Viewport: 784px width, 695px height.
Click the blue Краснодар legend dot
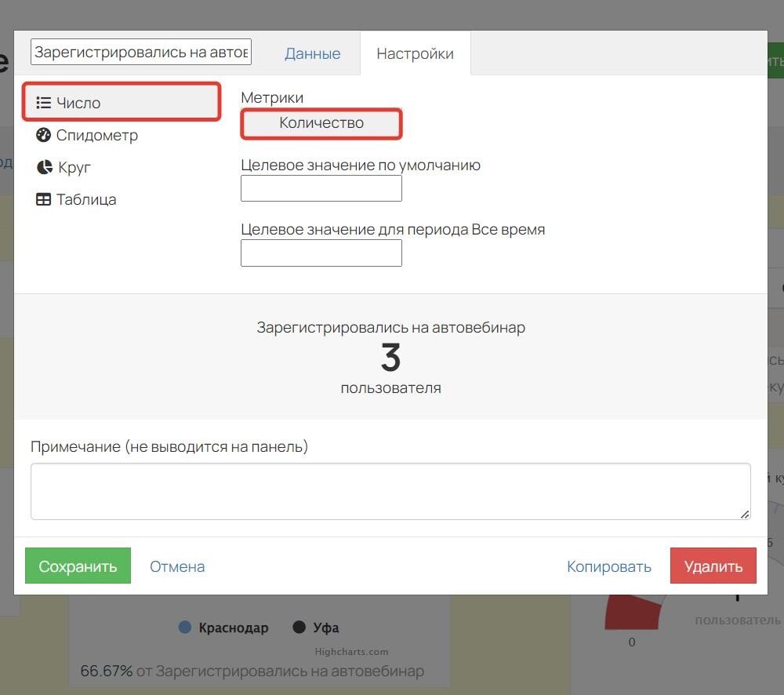pyautogui.click(x=185, y=627)
